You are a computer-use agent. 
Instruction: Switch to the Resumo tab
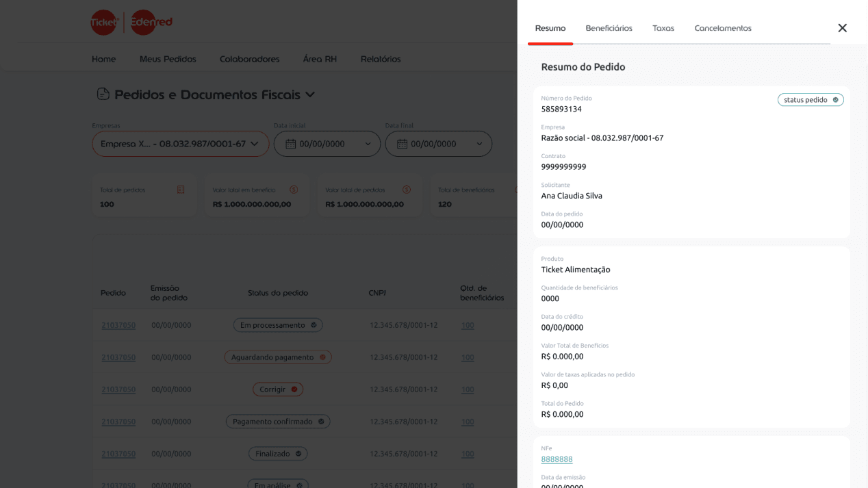tap(550, 28)
